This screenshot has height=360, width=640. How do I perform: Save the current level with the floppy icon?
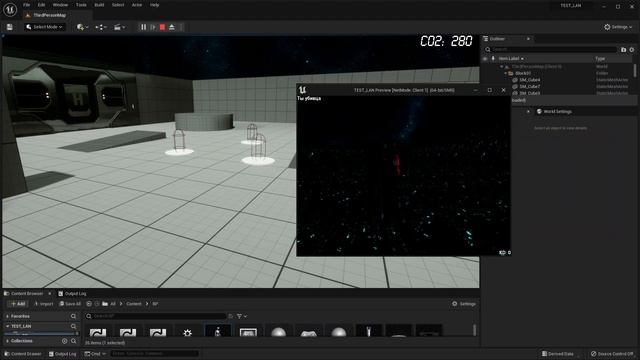click(9, 27)
